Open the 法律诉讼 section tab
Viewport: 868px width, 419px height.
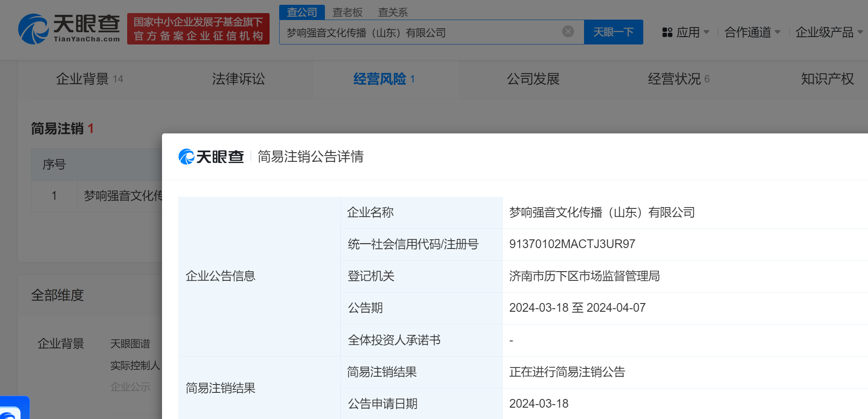pyautogui.click(x=238, y=79)
